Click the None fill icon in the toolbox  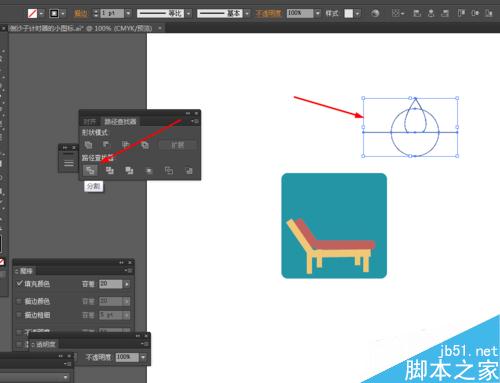pyautogui.click(x=2, y=262)
